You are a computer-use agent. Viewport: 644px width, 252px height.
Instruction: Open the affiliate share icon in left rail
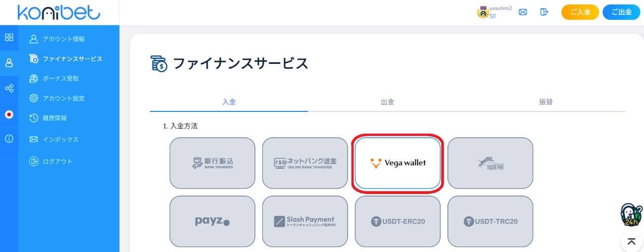tap(9, 88)
